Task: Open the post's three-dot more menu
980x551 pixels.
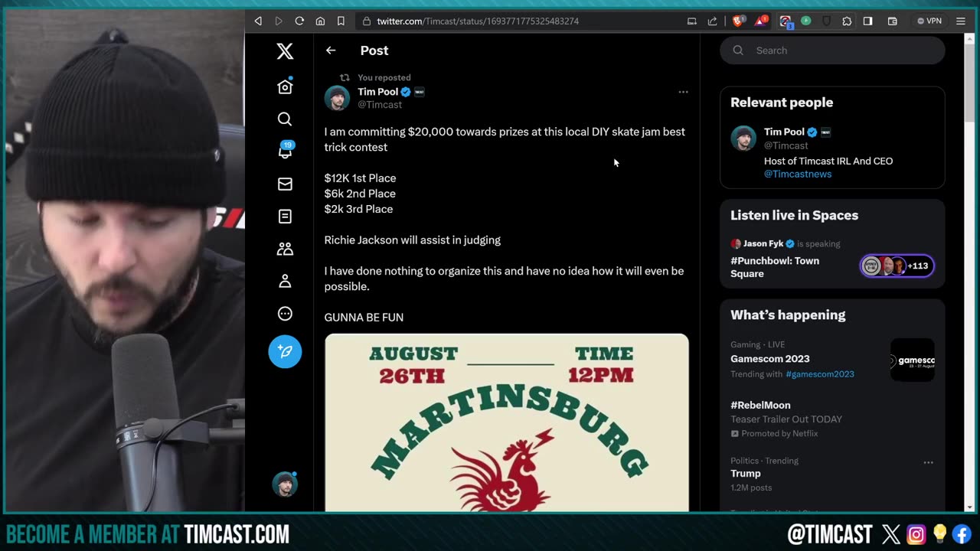Action: [683, 92]
